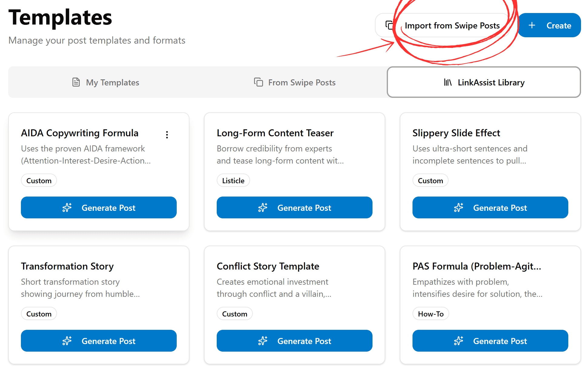Click the Import from Swipe Posts button
The height and width of the screenshot is (371, 588).
(x=452, y=25)
